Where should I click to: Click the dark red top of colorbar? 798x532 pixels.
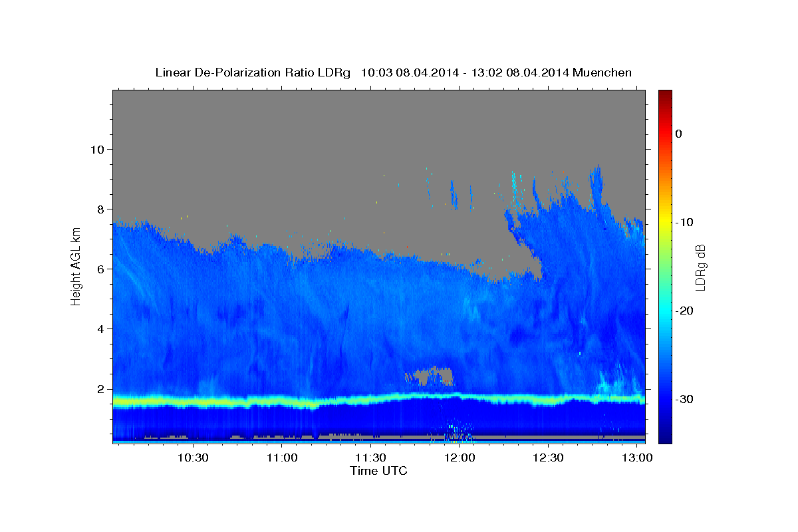point(665,94)
